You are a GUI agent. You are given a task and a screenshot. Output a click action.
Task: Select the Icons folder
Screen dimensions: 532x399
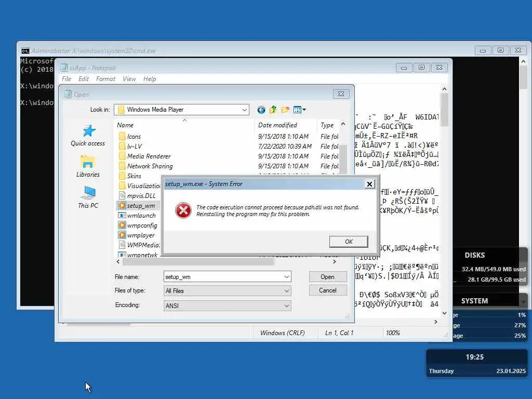pos(134,137)
